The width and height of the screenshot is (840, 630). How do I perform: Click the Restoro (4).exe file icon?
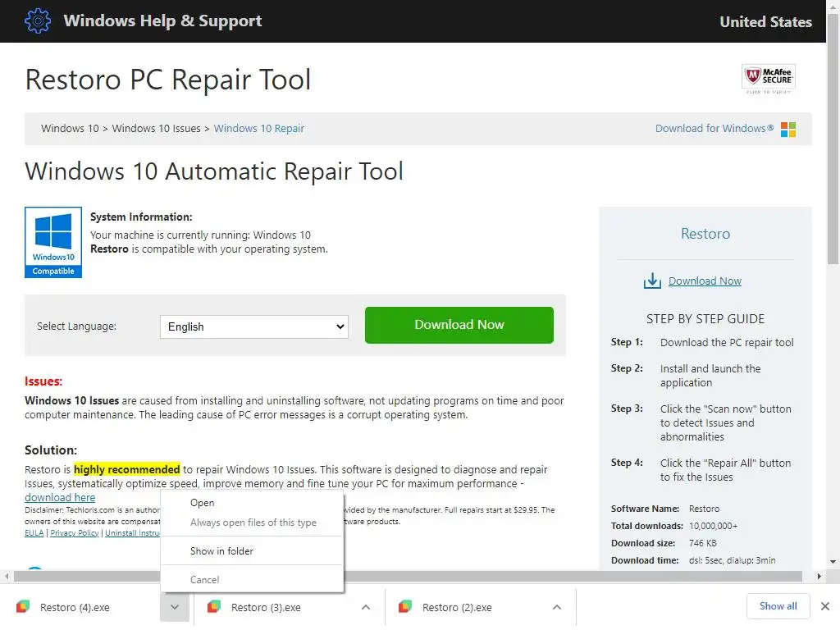(23, 607)
